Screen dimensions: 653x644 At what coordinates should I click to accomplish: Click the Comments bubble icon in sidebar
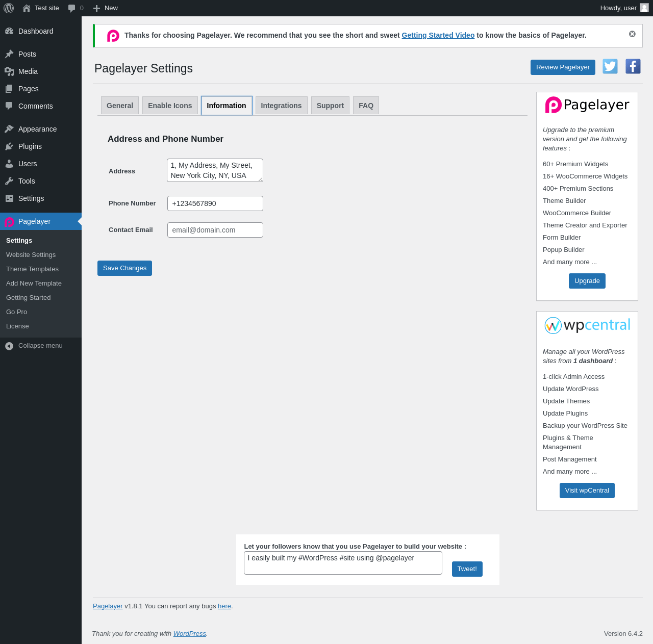click(9, 106)
